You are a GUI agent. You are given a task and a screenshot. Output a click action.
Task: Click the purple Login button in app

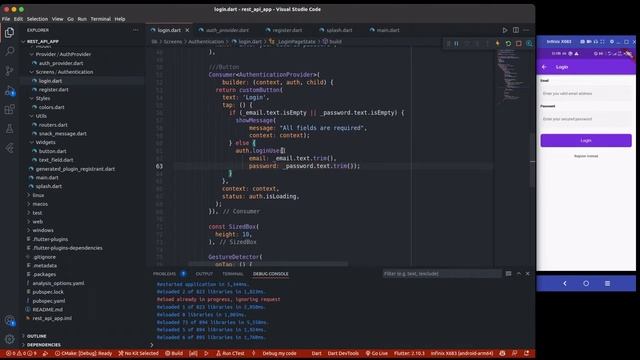586,140
